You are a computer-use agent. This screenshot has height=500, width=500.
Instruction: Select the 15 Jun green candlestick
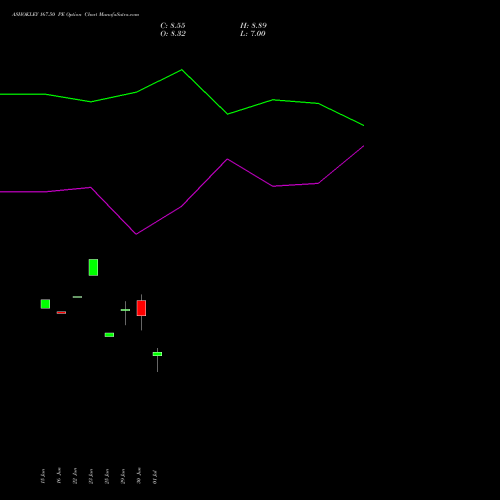click(x=45, y=304)
